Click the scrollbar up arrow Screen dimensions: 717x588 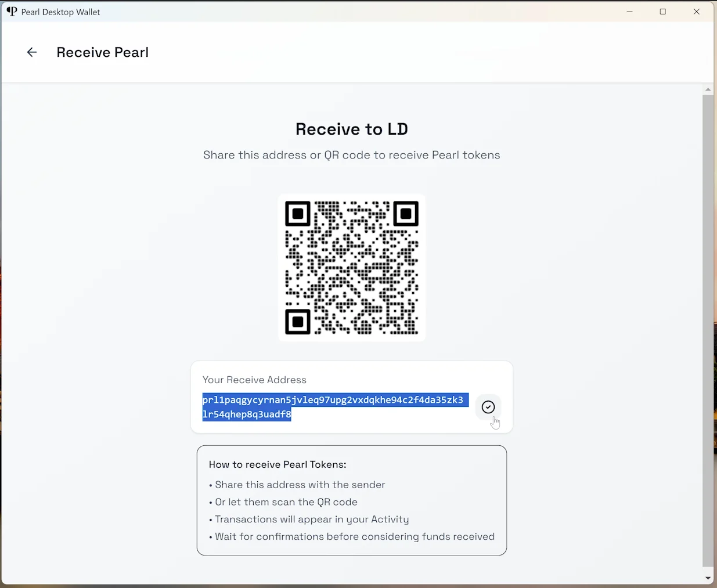(x=708, y=89)
